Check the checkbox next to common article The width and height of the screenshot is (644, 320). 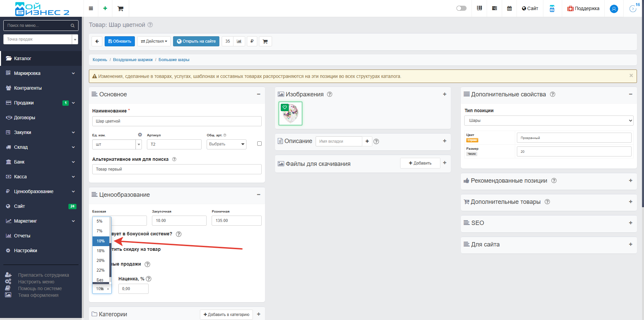(259, 144)
